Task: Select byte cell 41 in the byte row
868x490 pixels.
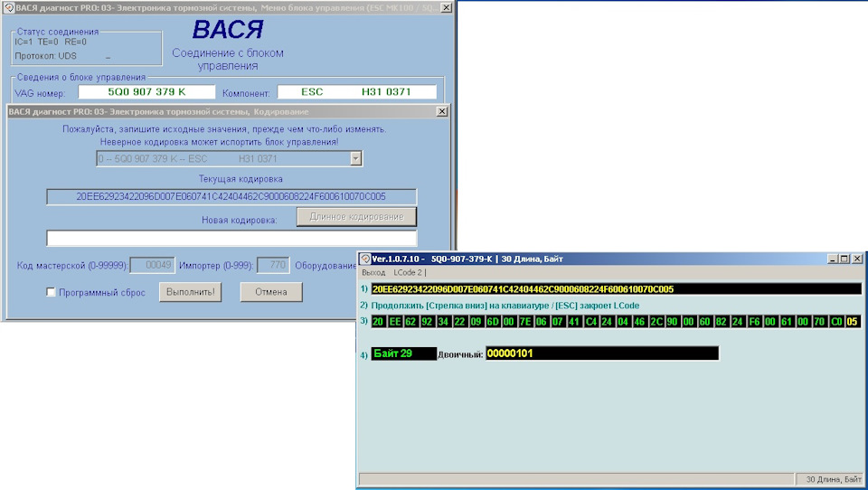Action: coord(575,322)
